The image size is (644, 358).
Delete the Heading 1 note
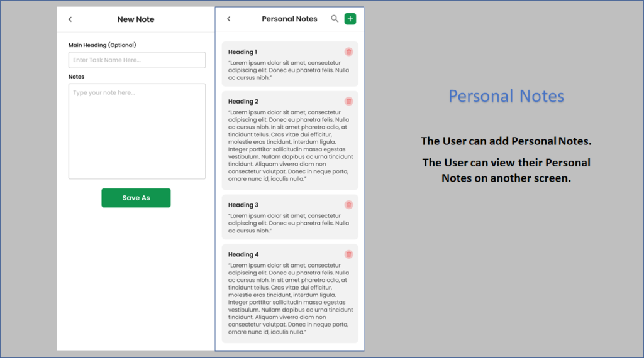click(x=348, y=52)
